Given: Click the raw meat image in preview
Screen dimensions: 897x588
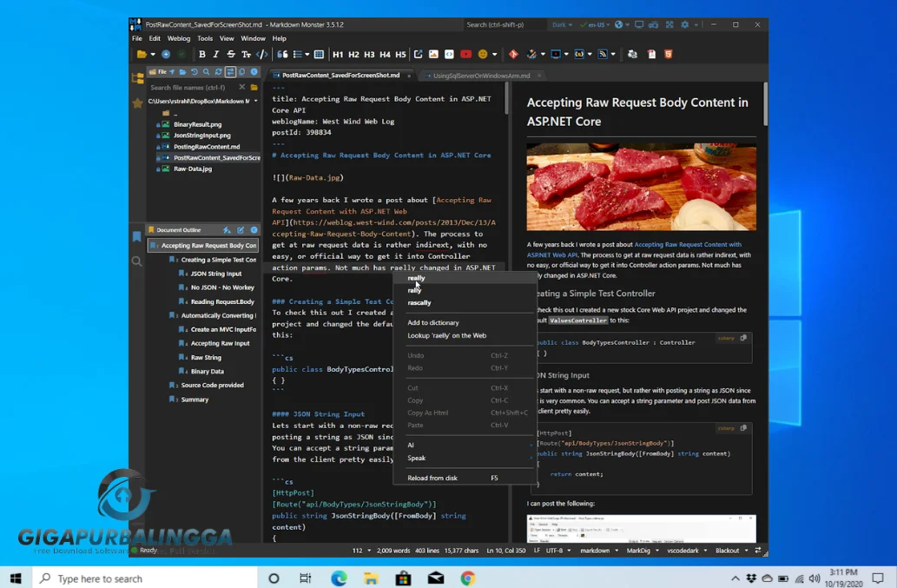Looking at the screenshot, I should [642, 187].
